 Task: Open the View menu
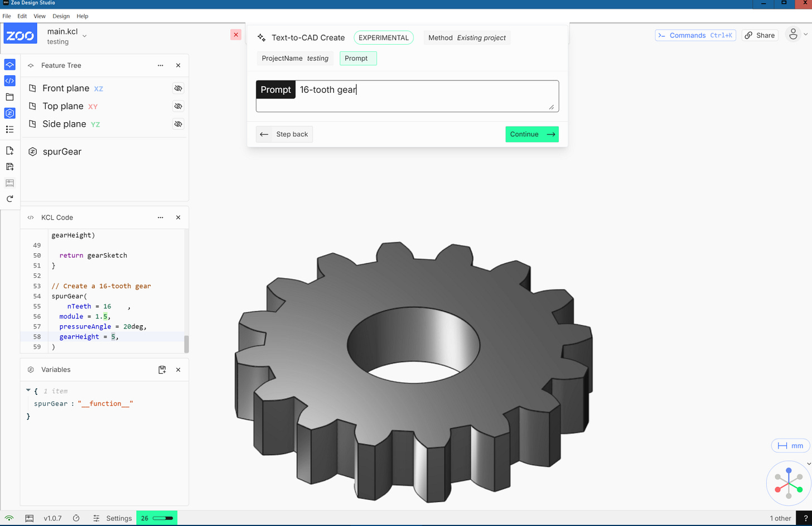pyautogui.click(x=40, y=16)
